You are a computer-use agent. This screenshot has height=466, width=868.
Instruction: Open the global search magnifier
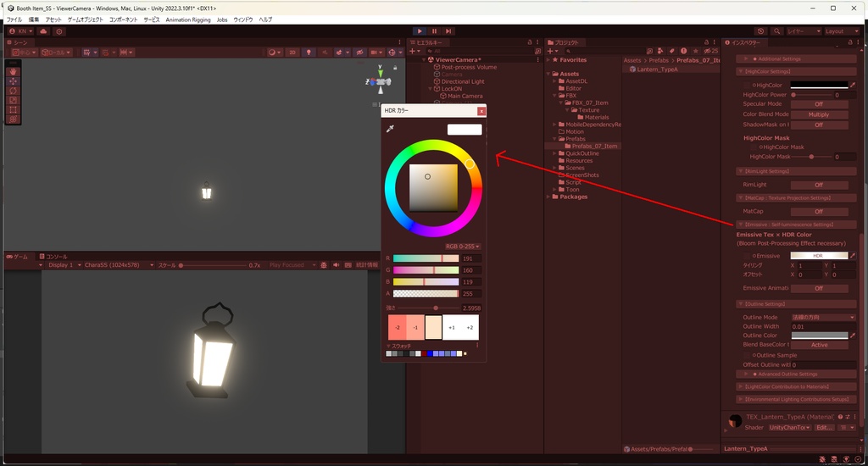(x=776, y=31)
